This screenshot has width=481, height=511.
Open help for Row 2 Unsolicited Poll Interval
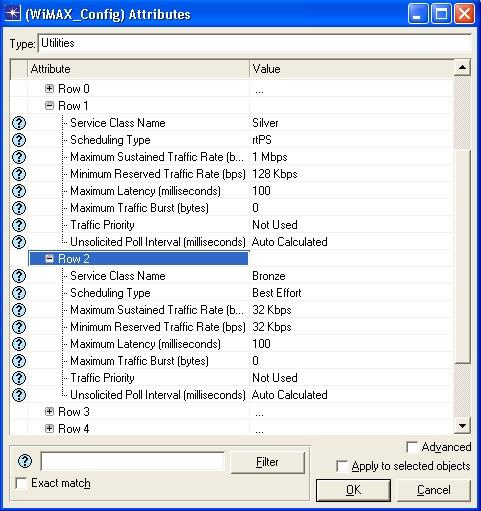point(19,395)
